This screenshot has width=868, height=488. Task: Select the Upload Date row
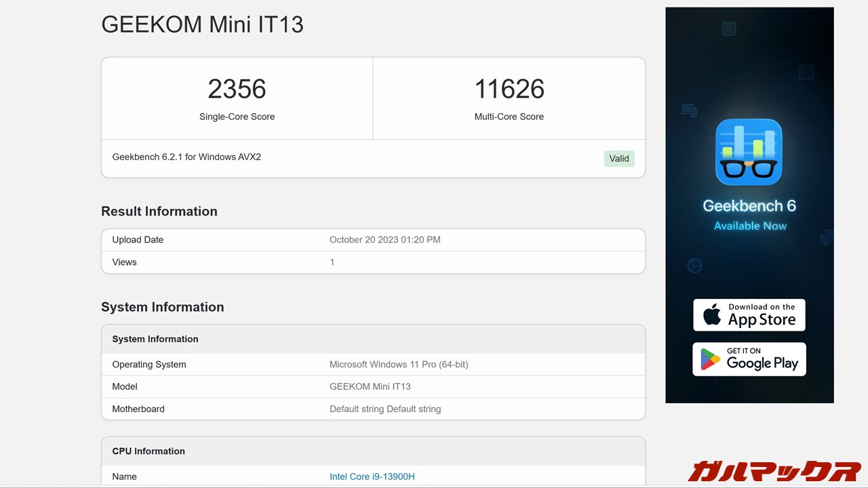(x=373, y=239)
